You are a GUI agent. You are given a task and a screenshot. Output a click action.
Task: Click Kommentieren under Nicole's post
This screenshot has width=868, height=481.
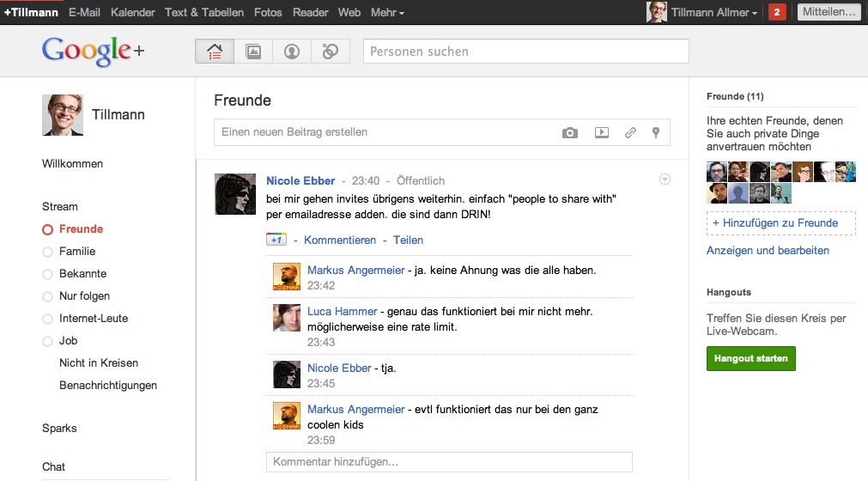coord(340,240)
